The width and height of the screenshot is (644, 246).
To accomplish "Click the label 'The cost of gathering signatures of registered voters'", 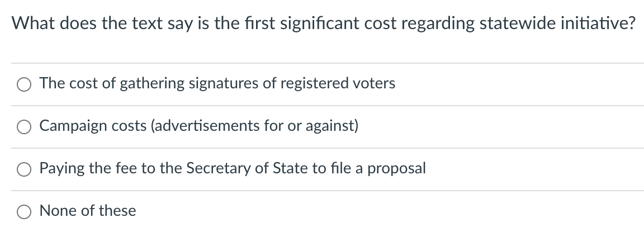I will [217, 83].
